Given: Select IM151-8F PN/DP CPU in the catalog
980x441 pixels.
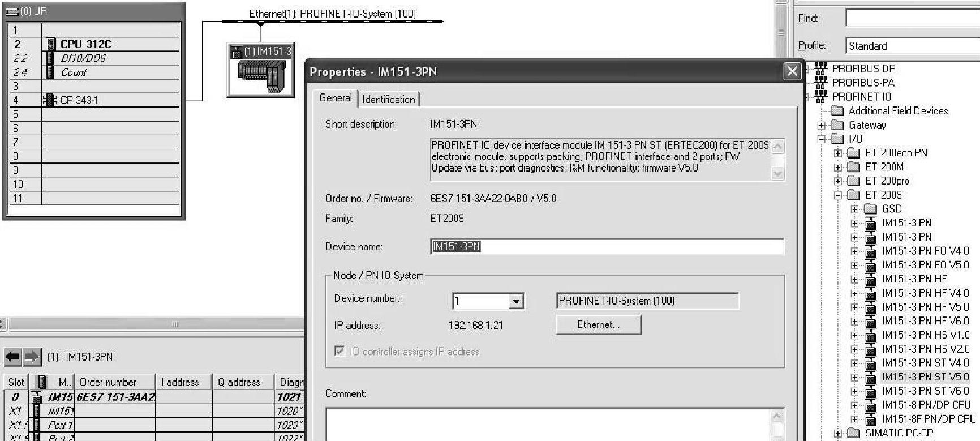Looking at the screenshot, I should point(929,419).
